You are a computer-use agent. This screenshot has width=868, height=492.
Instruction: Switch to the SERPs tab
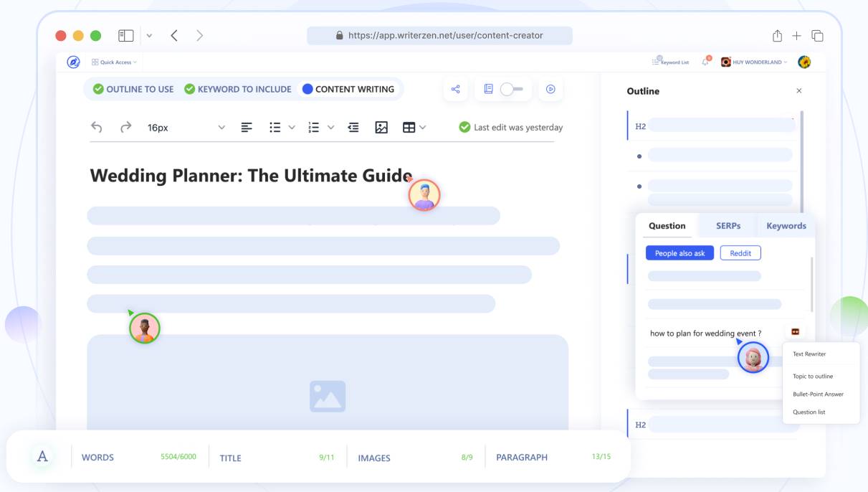coord(727,225)
